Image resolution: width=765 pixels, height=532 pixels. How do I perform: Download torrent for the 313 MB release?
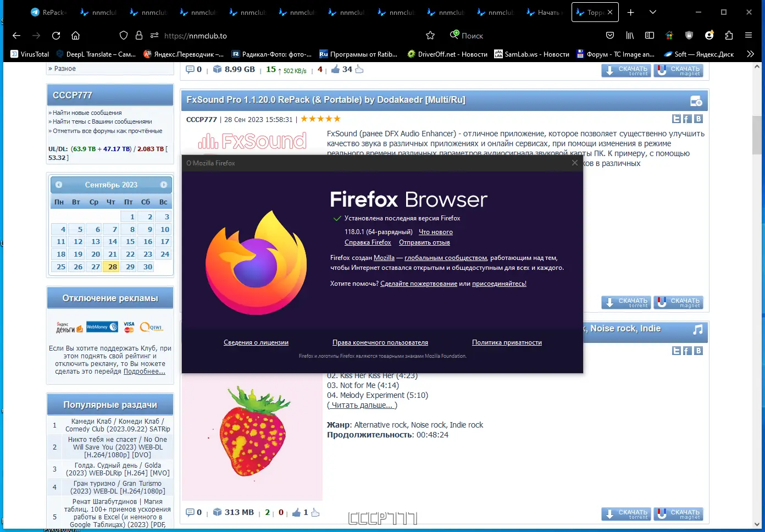pos(626,514)
